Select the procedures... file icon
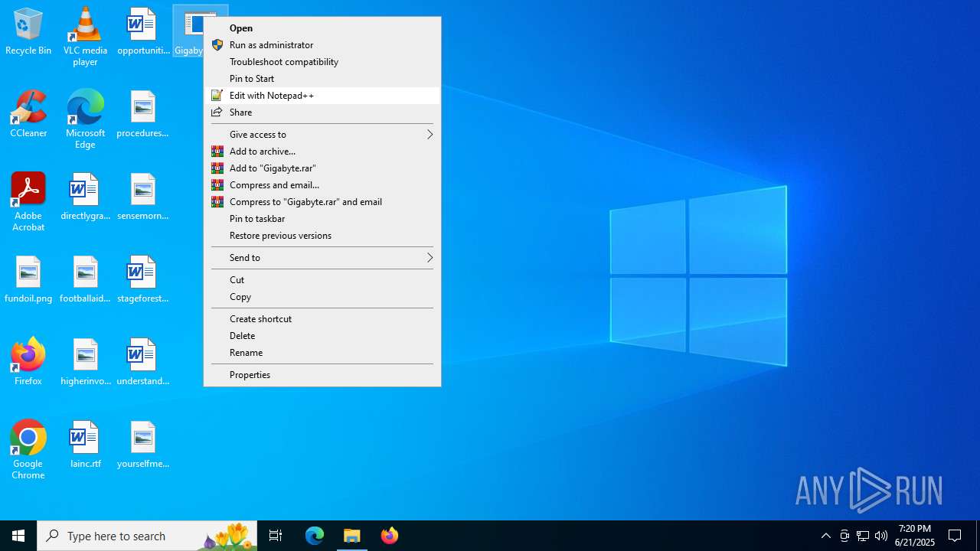The height and width of the screenshot is (551, 980). (x=142, y=115)
